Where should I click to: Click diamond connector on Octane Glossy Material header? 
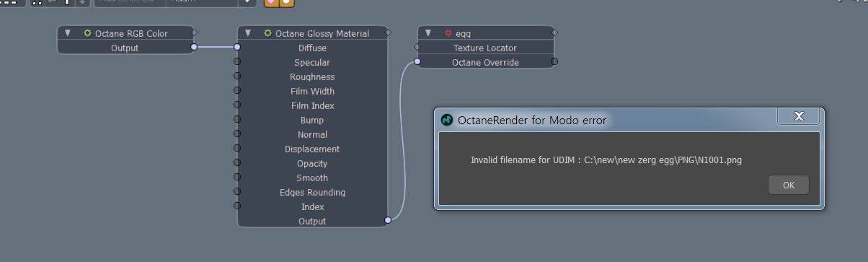388,32
